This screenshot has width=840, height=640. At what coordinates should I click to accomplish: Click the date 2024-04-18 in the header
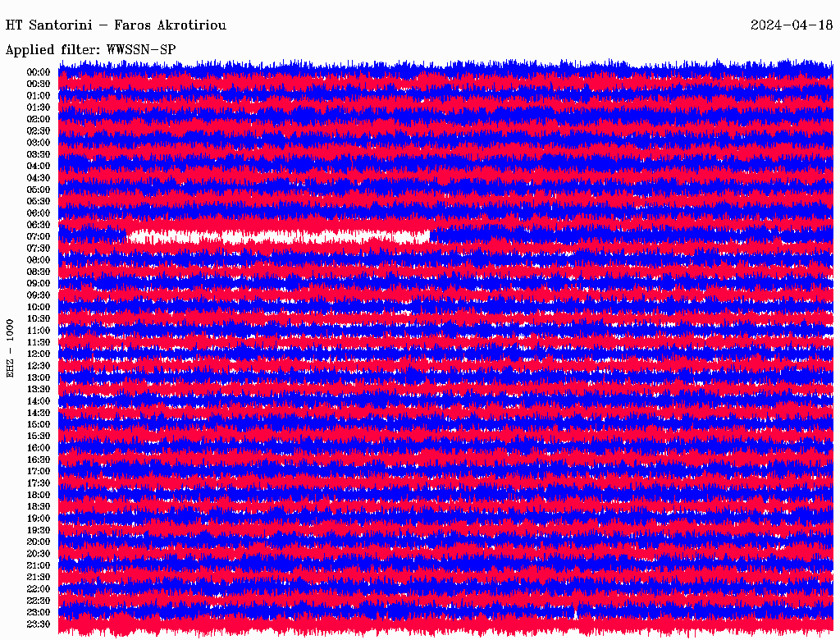792,25
